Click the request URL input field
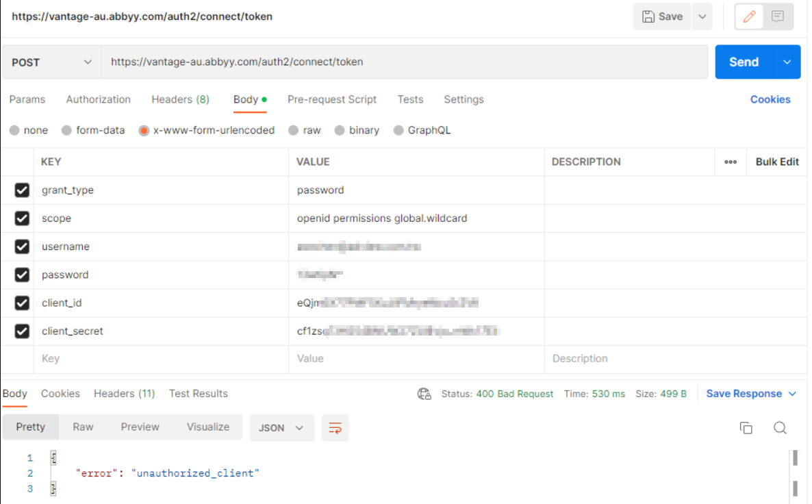The width and height of the screenshot is (812, 504). (405, 62)
